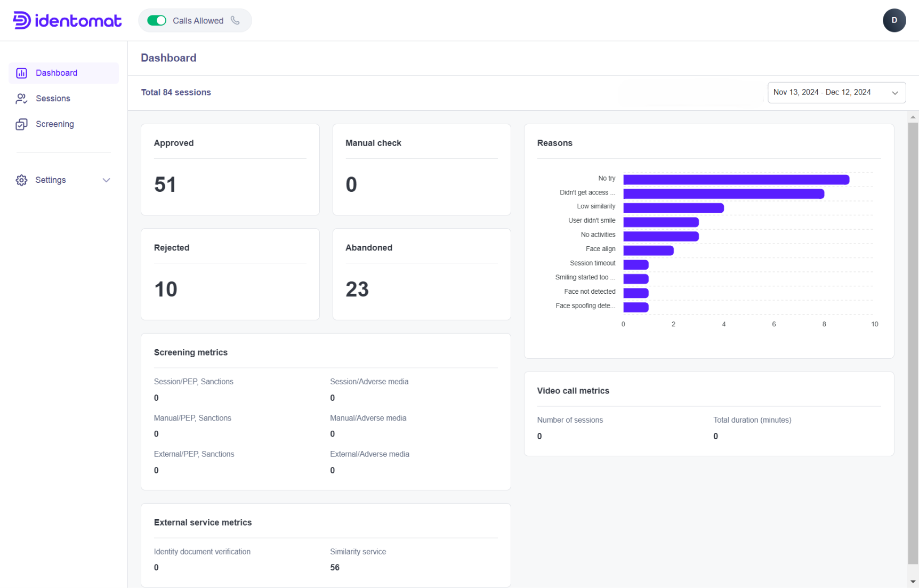Click the Approved count 51
Image resolution: width=919 pixels, height=588 pixels.
point(165,184)
